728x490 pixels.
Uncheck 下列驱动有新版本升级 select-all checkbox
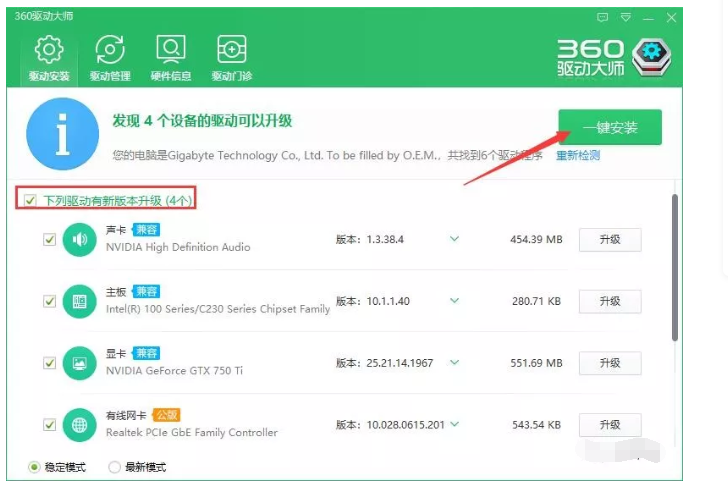[x=30, y=200]
